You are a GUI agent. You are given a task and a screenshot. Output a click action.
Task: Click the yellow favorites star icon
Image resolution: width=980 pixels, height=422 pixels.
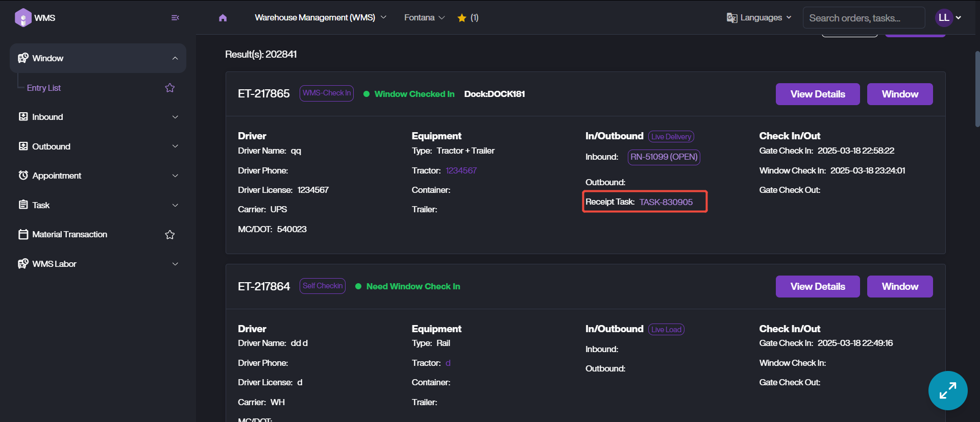pyautogui.click(x=462, y=18)
